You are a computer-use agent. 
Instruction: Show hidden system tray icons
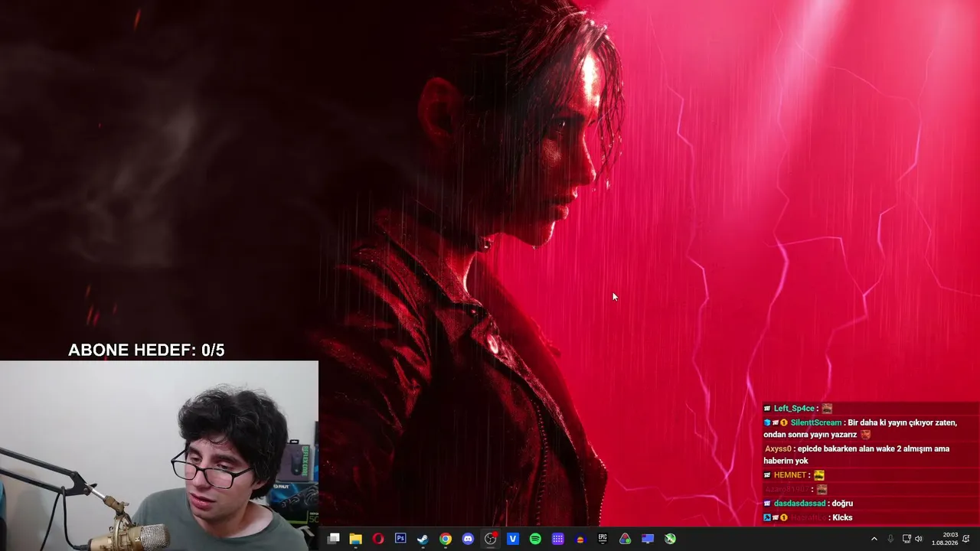(874, 539)
